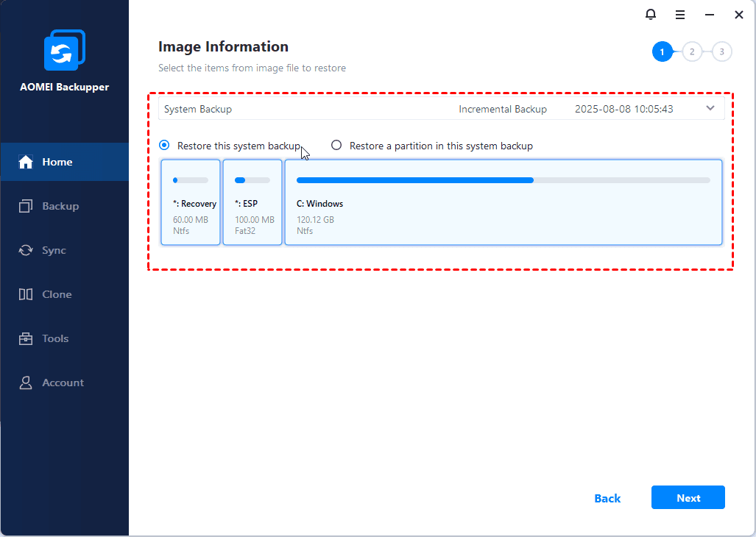This screenshot has height=537, width=756.
Task: Click step 3 in the progress indicator
Action: (721, 51)
